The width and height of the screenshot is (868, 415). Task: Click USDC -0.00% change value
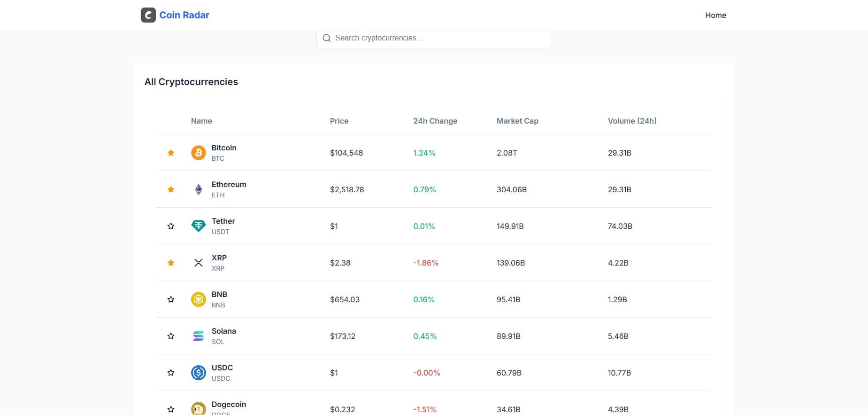click(x=427, y=373)
